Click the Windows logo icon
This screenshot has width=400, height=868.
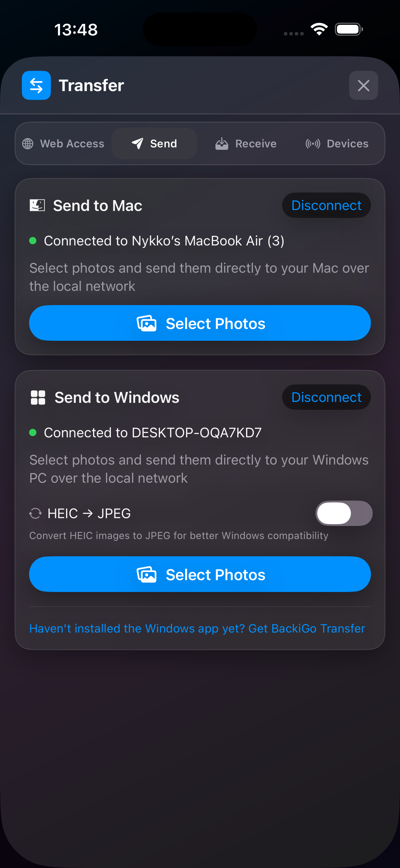(38, 397)
